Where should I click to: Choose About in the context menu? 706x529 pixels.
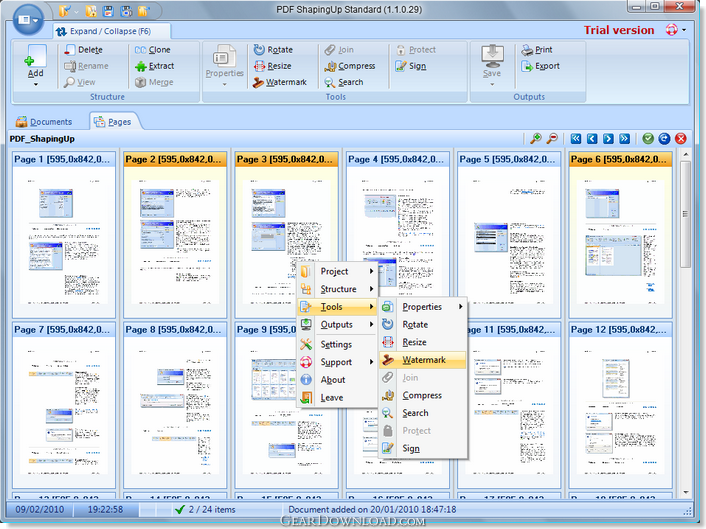(x=338, y=380)
